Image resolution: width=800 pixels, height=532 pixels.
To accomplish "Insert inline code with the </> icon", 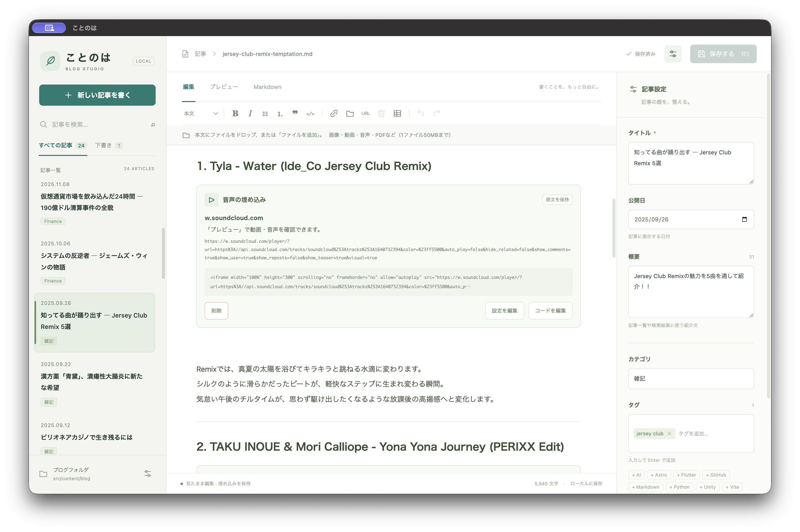I will [x=310, y=114].
